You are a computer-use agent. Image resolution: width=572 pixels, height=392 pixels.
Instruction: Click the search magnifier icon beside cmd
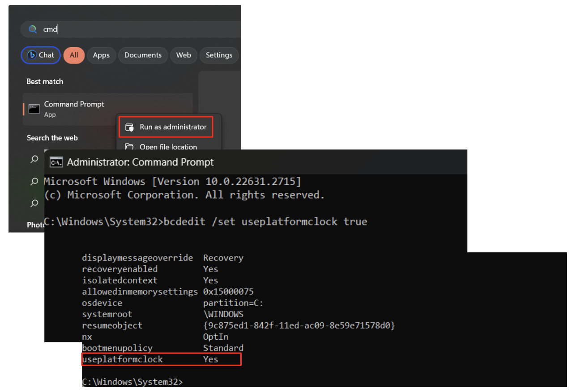click(x=33, y=30)
